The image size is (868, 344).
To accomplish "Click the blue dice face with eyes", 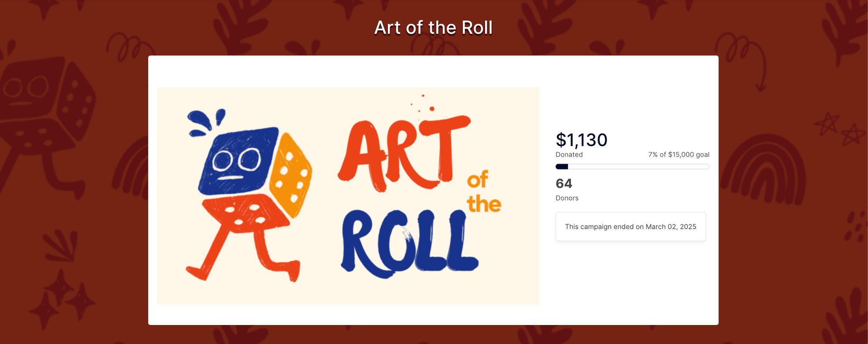I will click(238, 160).
